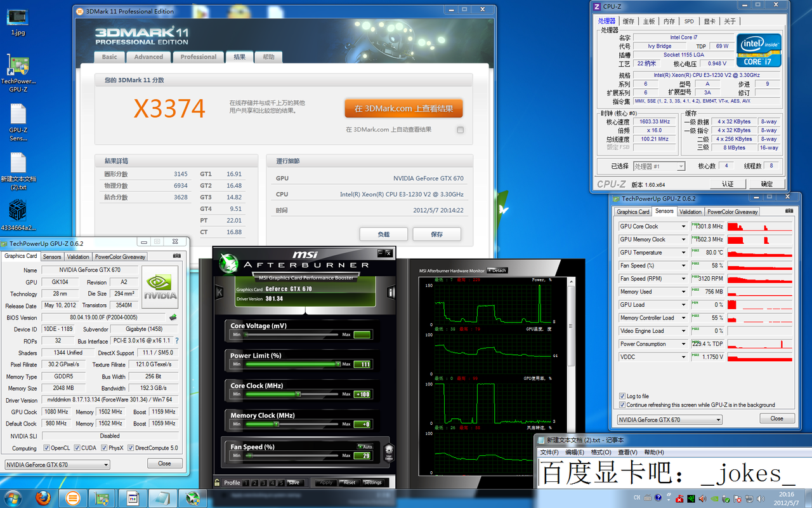This screenshot has width=812, height=508.
Task: Click the BIOS save chip icon in GPU-Z
Action: [173, 317]
